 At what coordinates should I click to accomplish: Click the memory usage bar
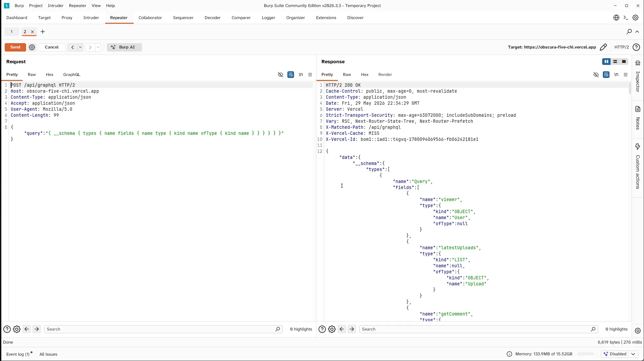point(586,354)
